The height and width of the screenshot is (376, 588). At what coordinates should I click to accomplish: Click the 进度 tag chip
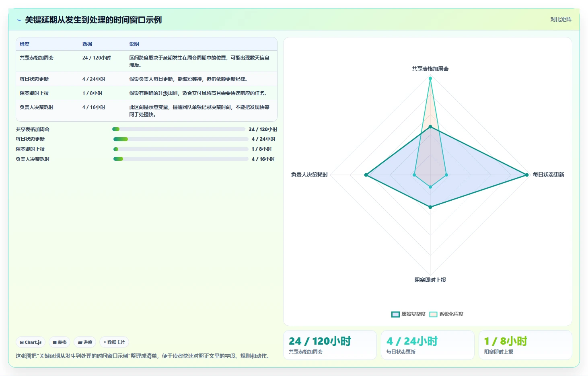(x=85, y=342)
